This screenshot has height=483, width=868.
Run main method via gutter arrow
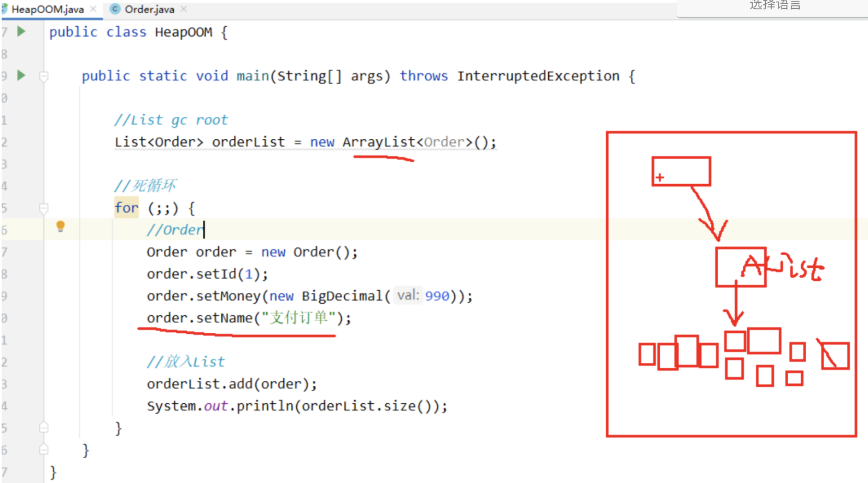(21, 75)
